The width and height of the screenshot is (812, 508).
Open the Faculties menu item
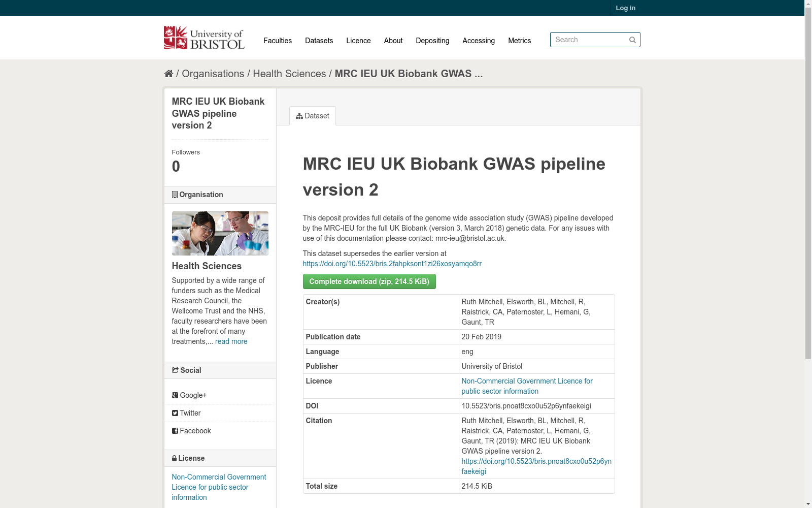(278, 41)
